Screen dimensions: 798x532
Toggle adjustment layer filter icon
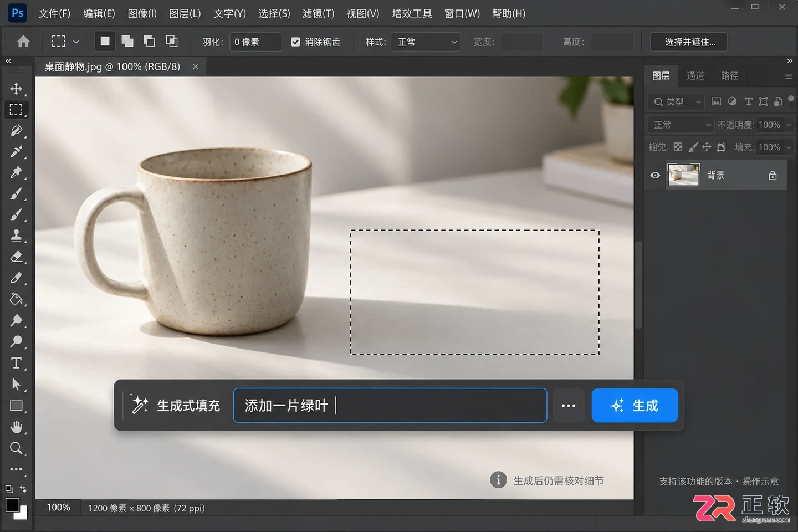[732, 101]
